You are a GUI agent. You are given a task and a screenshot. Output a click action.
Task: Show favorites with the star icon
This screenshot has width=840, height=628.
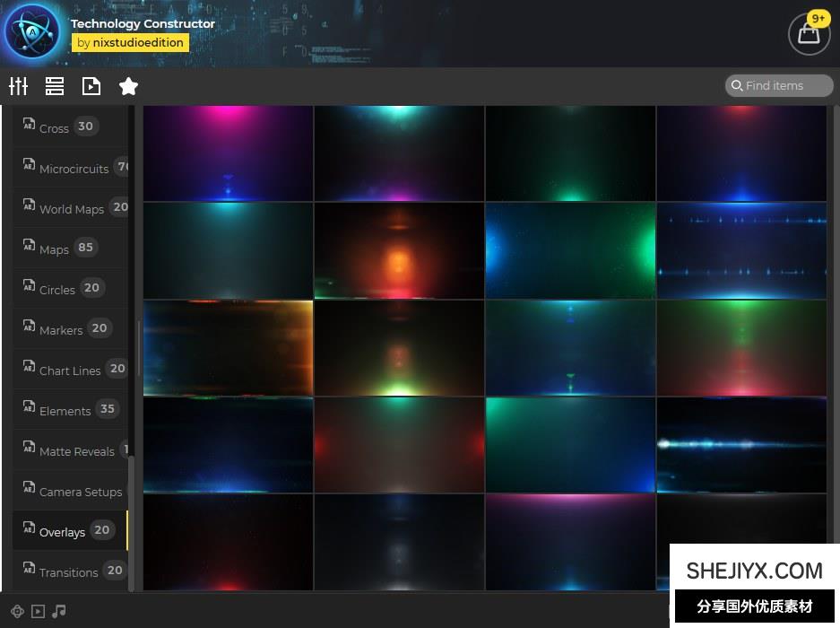point(128,86)
